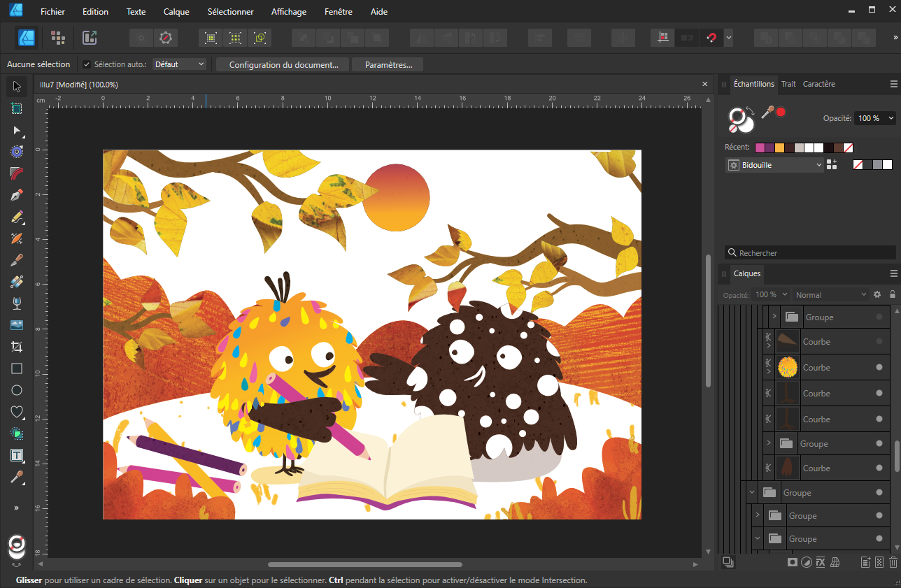Select the Pen tool
This screenshot has height=588, width=901.
click(x=17, y=195)
